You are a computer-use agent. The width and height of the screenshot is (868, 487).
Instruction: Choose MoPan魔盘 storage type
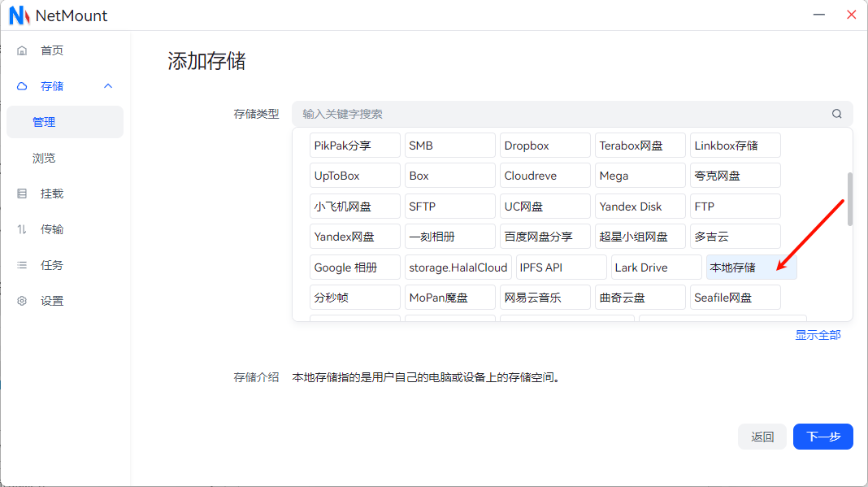450,298
